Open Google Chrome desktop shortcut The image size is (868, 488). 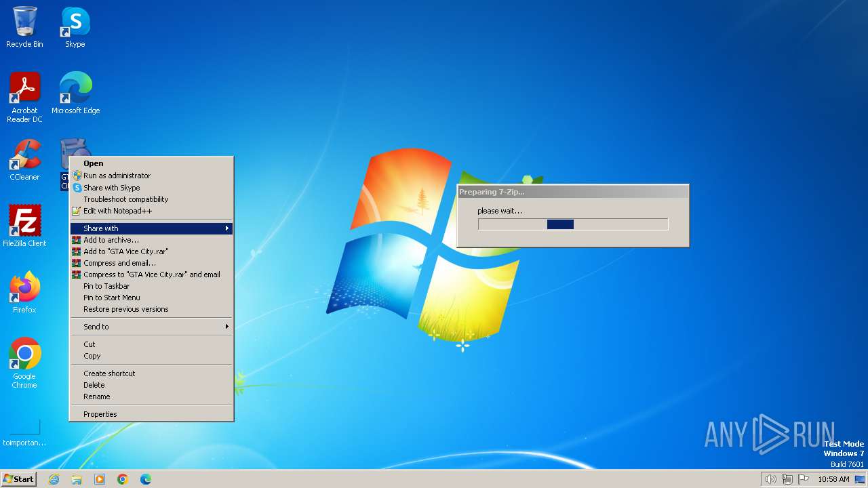24,363
